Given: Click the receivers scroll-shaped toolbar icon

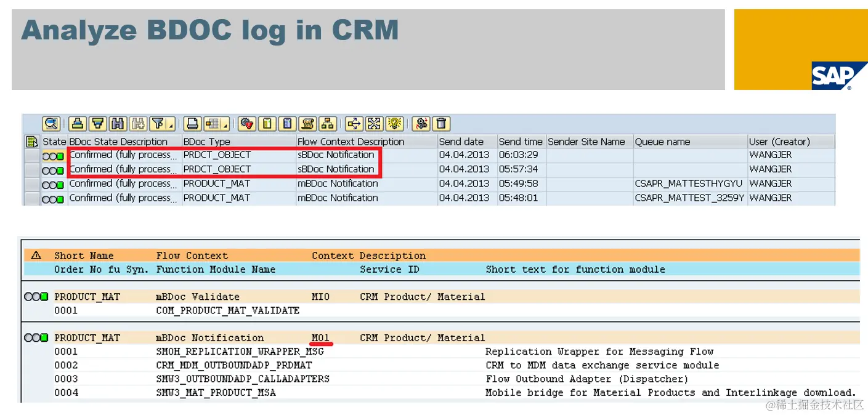Looking at the screenshot, I should point(308,124).
